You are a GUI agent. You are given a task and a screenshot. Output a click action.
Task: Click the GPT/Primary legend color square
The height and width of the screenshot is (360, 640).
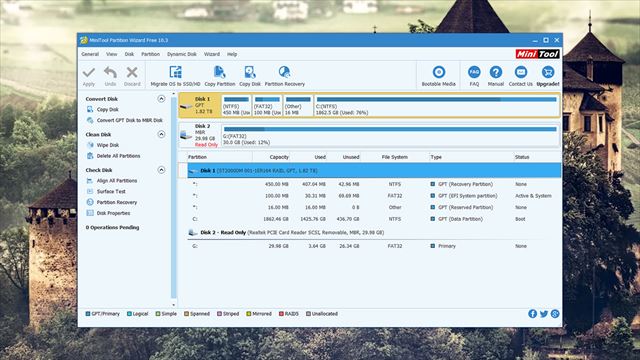pos(88,314)
